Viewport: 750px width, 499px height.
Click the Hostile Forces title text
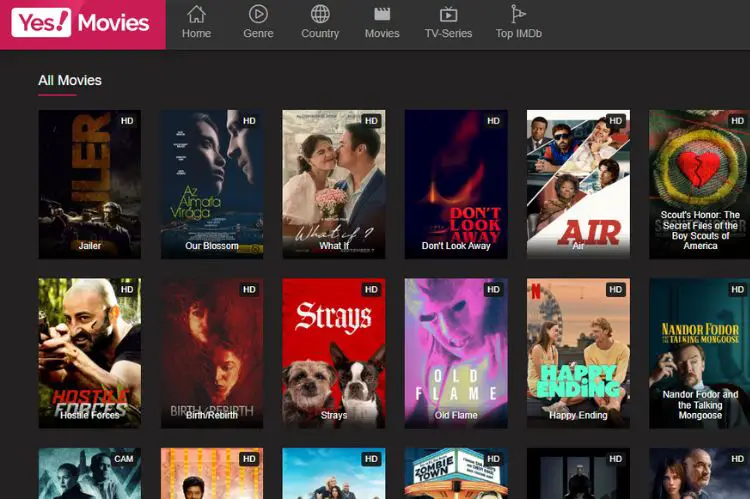pyautogui.click(x=89, y=415)
